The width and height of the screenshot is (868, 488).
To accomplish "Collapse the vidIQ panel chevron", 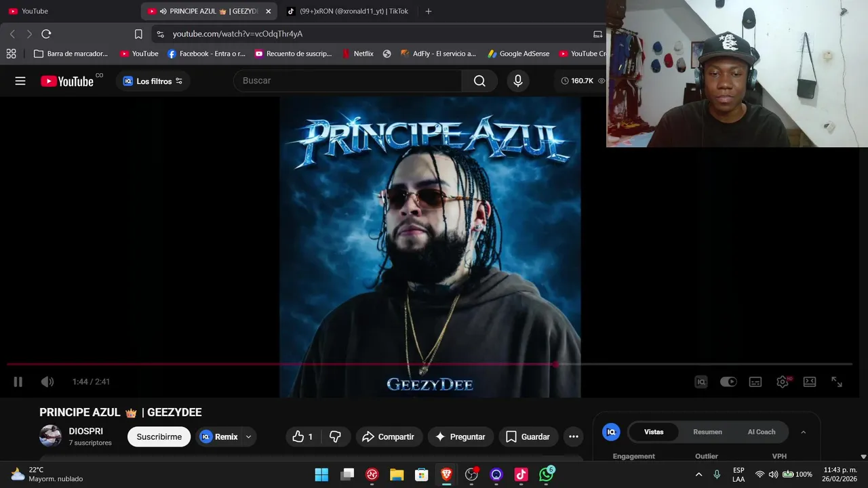I will coord(804,432).
